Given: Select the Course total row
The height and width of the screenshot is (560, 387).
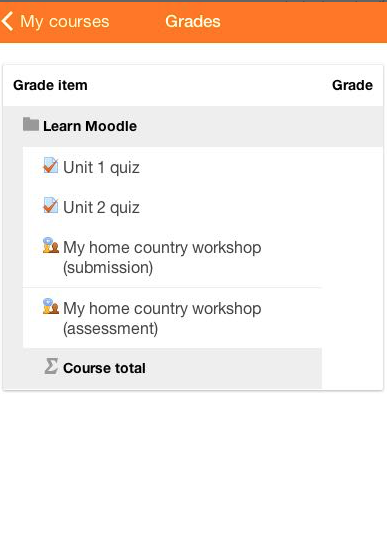Looking at the screenshot, I should click(172, 368).
